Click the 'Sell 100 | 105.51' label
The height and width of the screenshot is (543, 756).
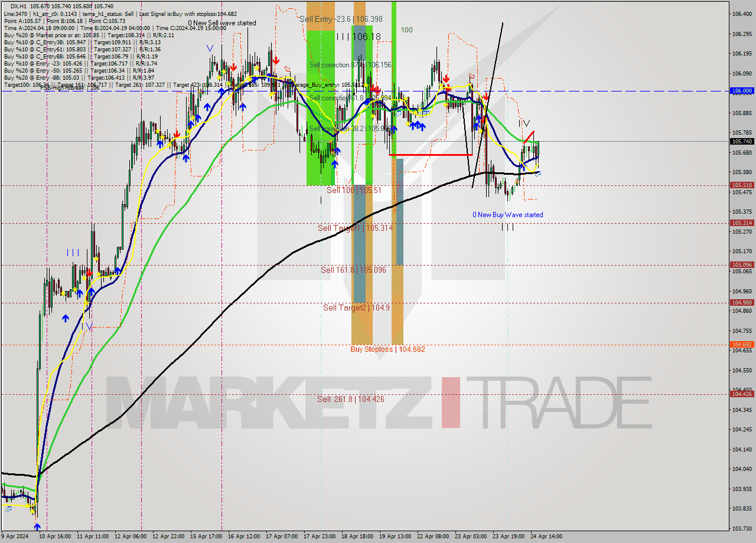[354, 190]
